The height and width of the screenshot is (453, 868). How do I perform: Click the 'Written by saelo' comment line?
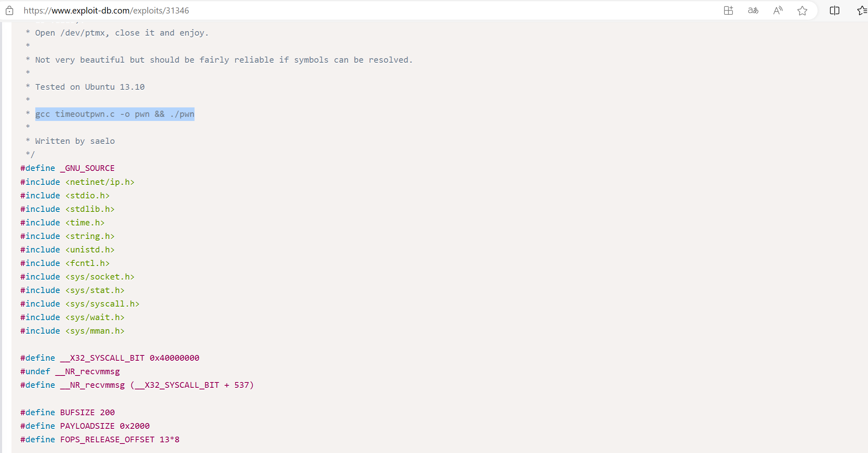pos(75,141)
